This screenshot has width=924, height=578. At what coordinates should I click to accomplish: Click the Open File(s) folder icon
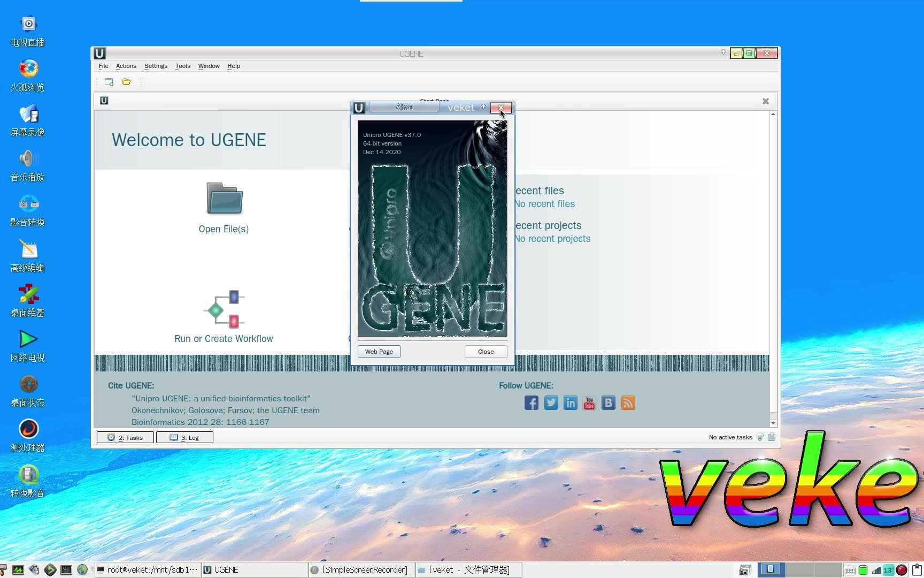pyautogui.click(x=225, y=199)
